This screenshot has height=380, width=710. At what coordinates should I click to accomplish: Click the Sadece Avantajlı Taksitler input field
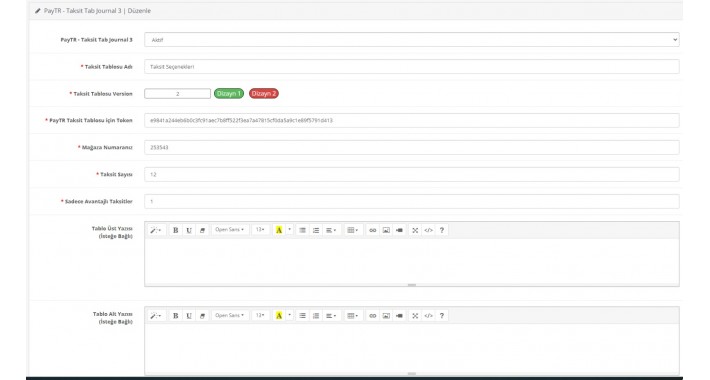pyautogui.click(x=412, y=201)
